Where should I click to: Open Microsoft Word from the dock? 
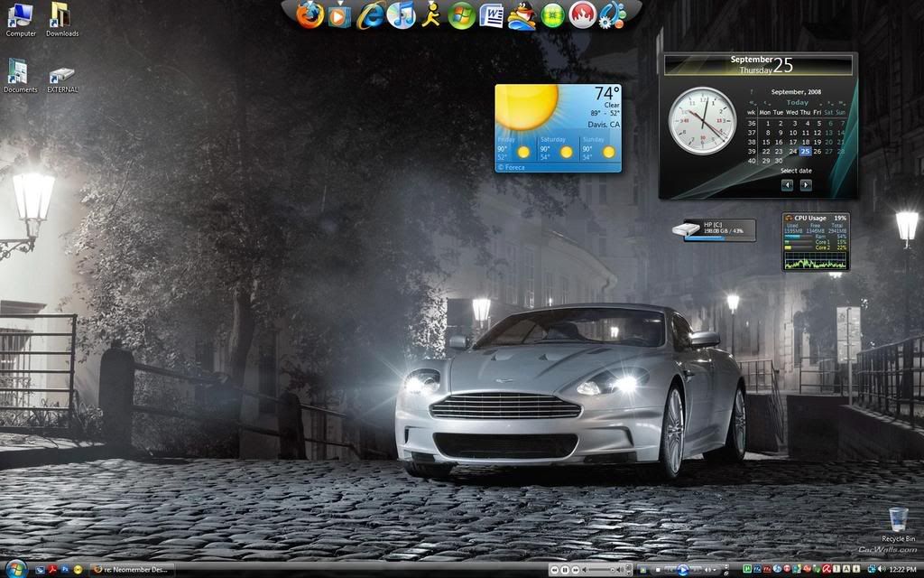click(491, 15)
